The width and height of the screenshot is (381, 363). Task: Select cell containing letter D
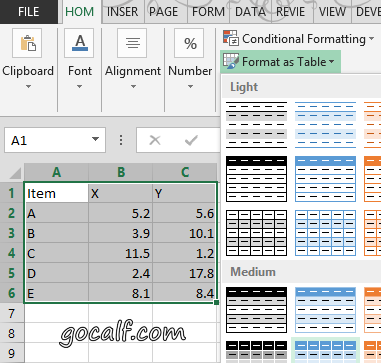56,273
